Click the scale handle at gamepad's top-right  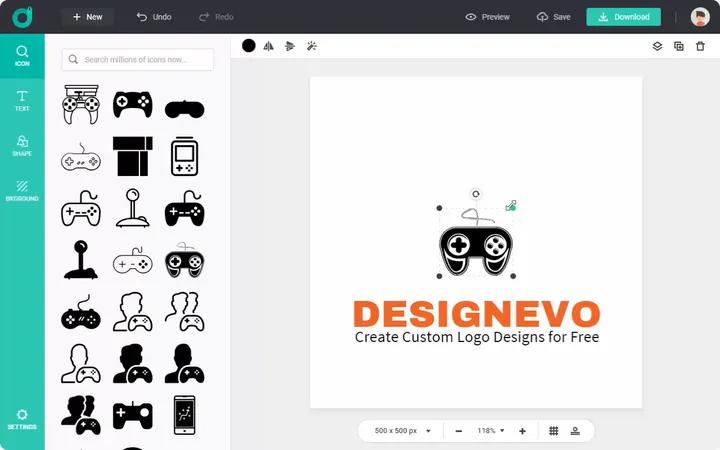pyautogui.click(x=512, y=206)
